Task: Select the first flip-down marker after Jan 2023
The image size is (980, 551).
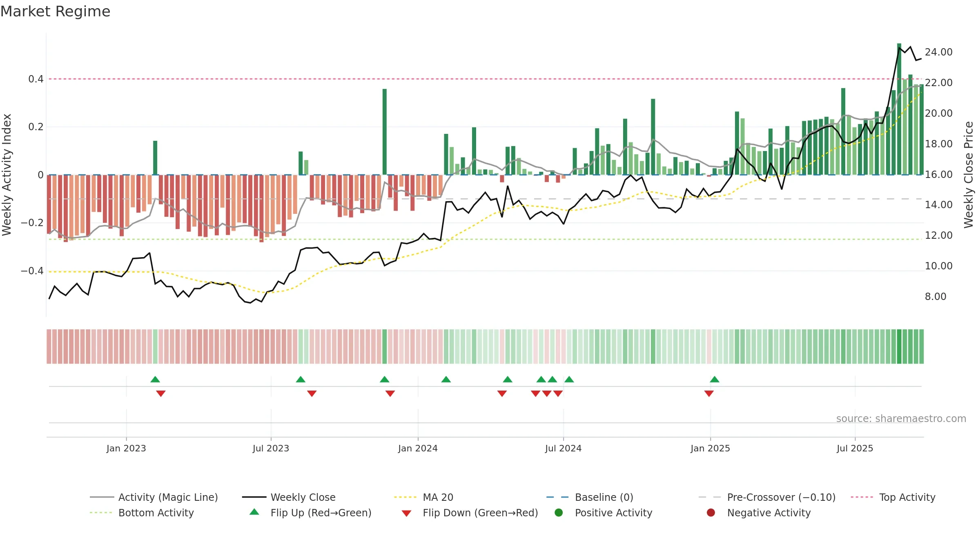Action: point(161,393)
